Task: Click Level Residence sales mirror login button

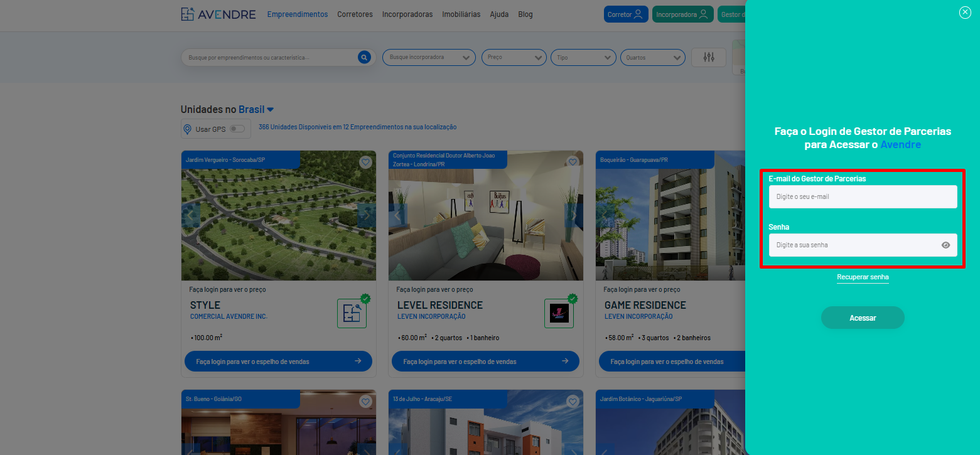Action: tap(485, 361)
